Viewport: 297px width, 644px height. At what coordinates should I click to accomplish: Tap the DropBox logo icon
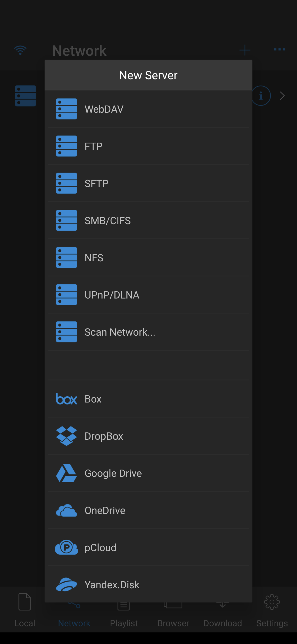[67, 436]
